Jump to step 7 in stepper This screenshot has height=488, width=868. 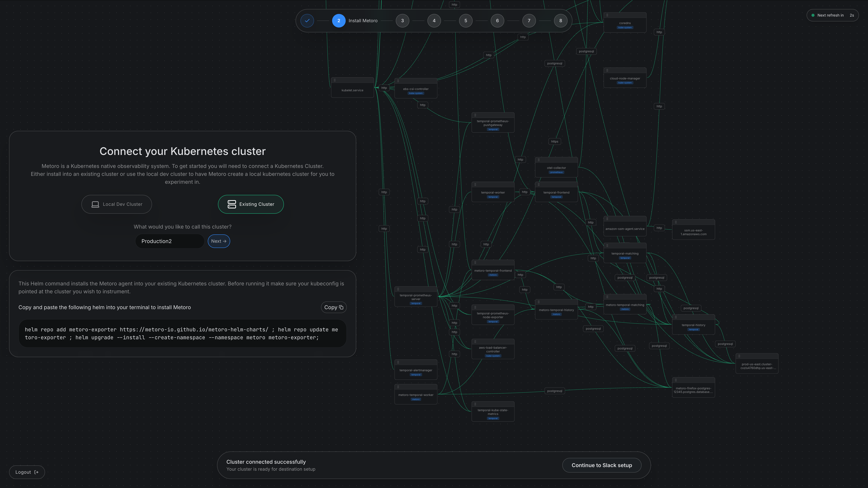pos(529,21)
